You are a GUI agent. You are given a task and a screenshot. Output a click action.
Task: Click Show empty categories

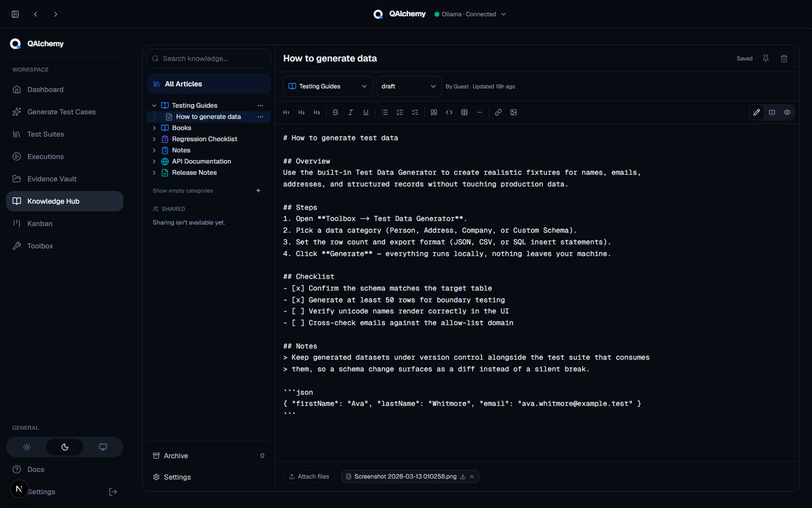[183, 191]
